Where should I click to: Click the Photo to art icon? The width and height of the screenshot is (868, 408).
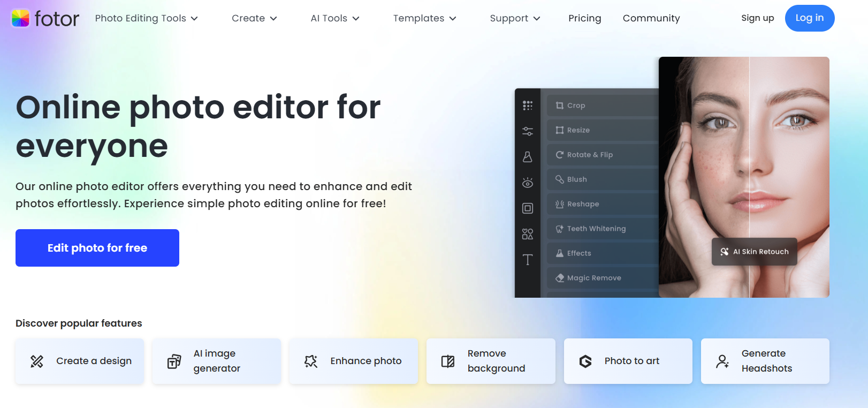(585, 361)
